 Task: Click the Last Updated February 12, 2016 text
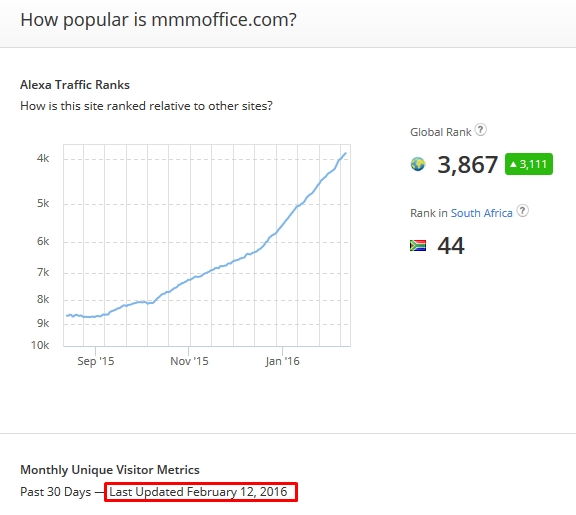click(198, 492)
